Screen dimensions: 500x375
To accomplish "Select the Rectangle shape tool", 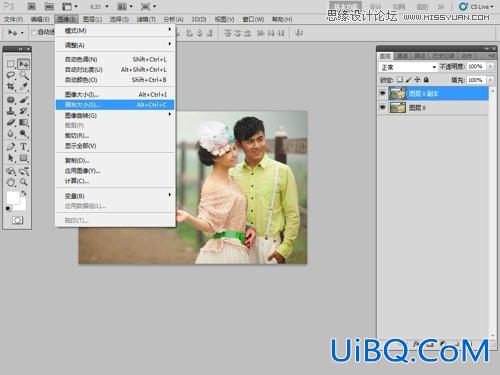I will click(x=23, y=158).
